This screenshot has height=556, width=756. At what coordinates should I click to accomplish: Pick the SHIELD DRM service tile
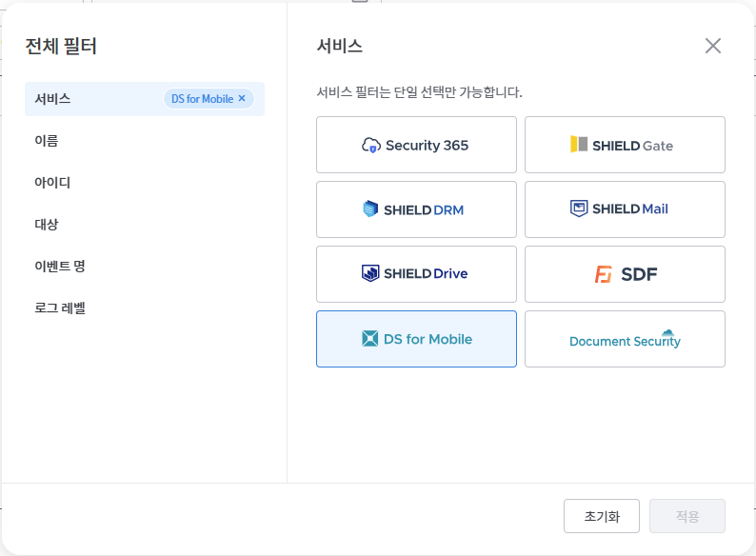click(416, 209)
